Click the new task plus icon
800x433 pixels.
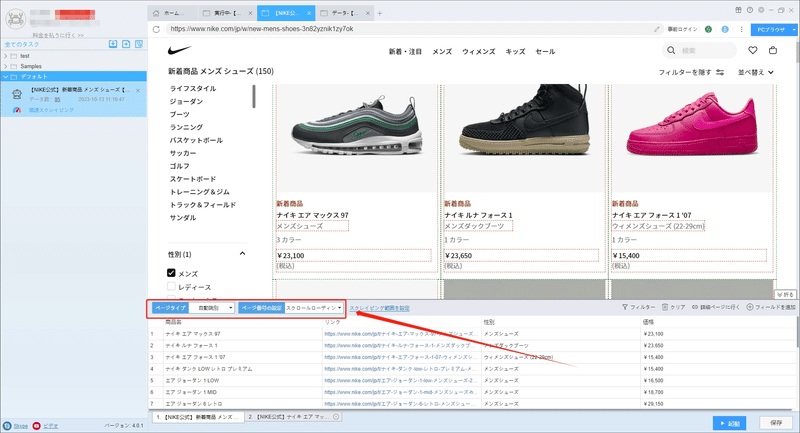tap(126, 44)
